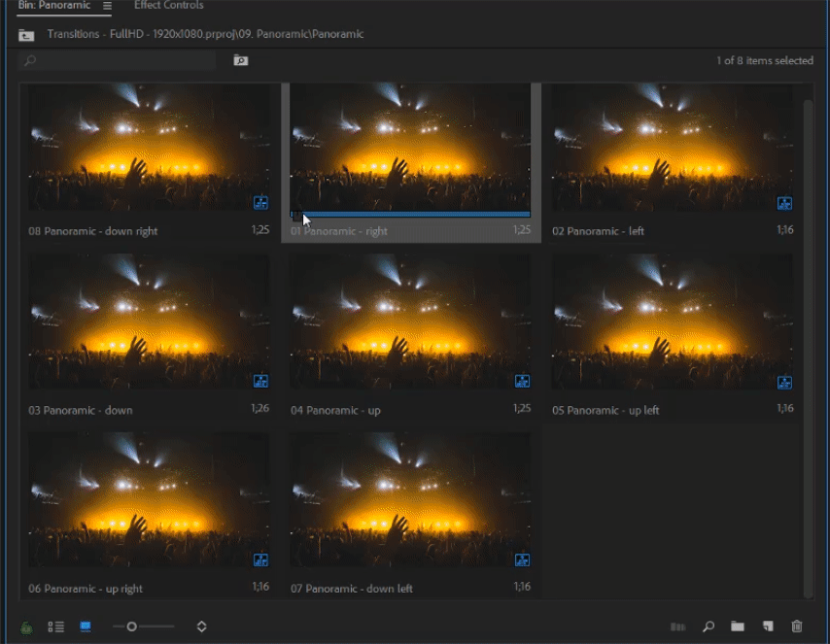Viewport: 830px width, 644px height.
Task: Click the '07 Panoramic - down left' label
Action: point(352,589)
